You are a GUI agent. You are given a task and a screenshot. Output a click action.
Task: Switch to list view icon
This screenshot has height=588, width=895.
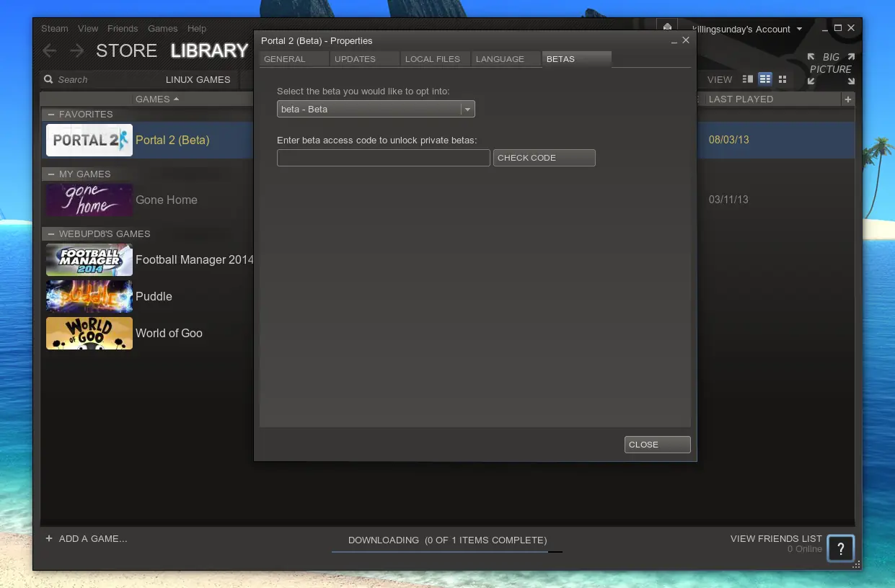click(765, 79)
